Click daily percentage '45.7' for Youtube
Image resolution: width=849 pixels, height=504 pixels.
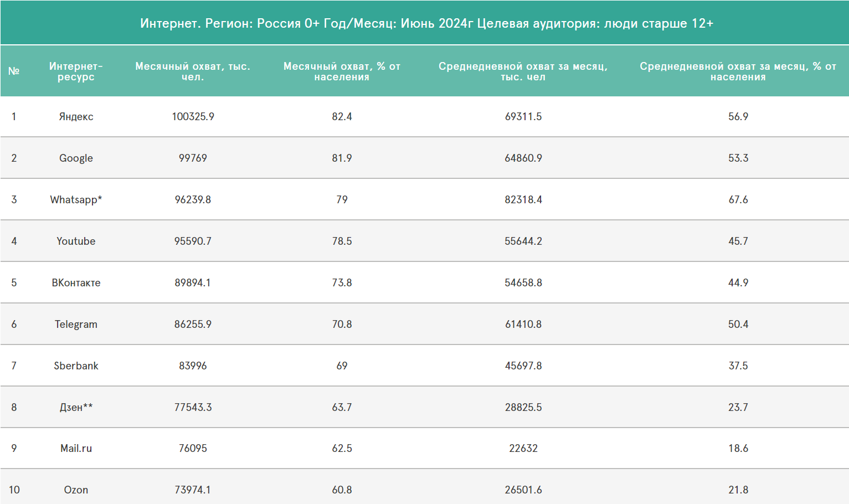pos(738,241)
